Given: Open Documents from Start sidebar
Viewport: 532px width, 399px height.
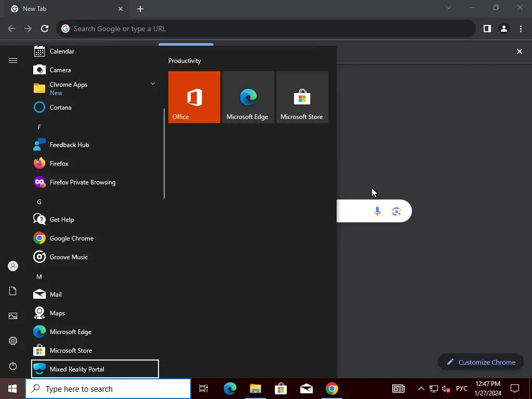Looking at the screenshot, I should (13, 291).
